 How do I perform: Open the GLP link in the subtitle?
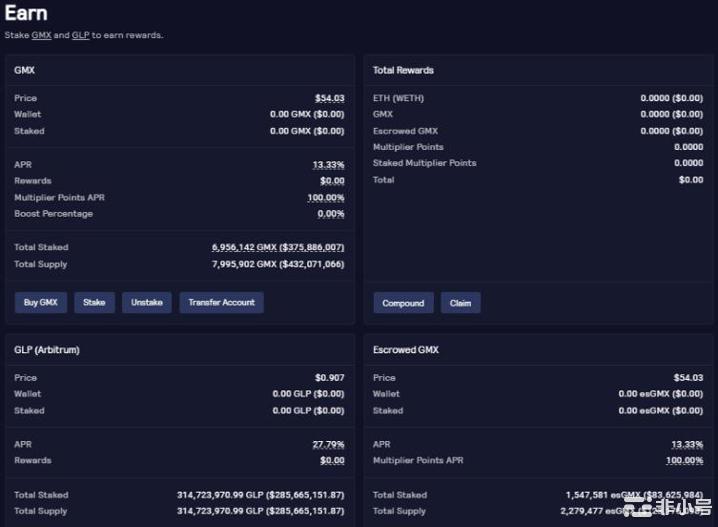tap(80, 35)
